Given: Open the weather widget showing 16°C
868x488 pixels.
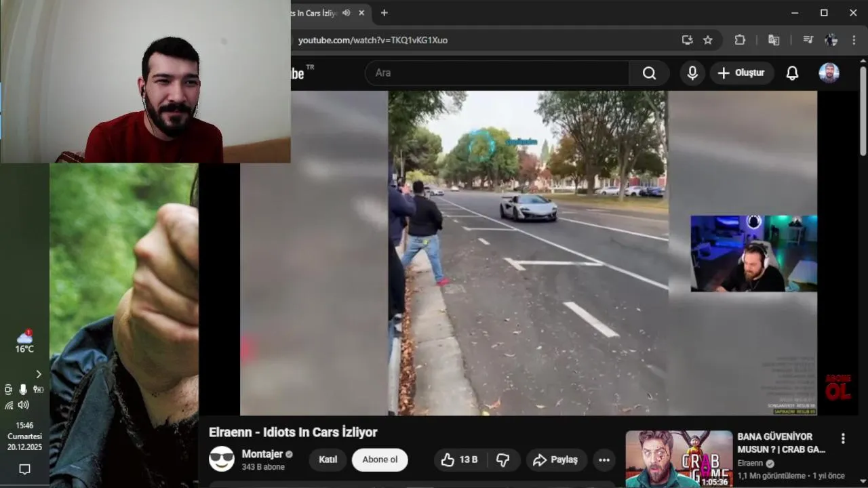Looking at the screenshot, I should (24, 342).
